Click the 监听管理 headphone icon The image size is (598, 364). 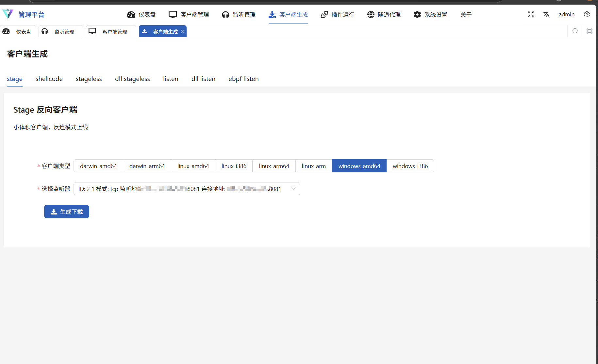(225, 14)
